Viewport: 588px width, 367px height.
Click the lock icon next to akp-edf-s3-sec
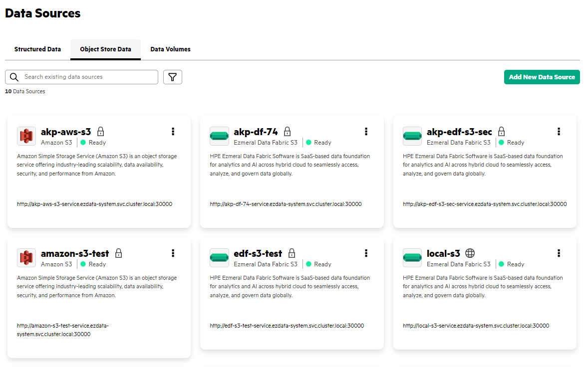tap(501, 131)
